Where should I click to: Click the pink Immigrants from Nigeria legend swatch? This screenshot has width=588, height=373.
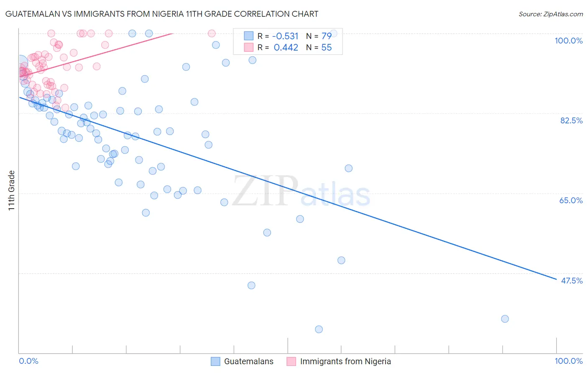point(291,361)
